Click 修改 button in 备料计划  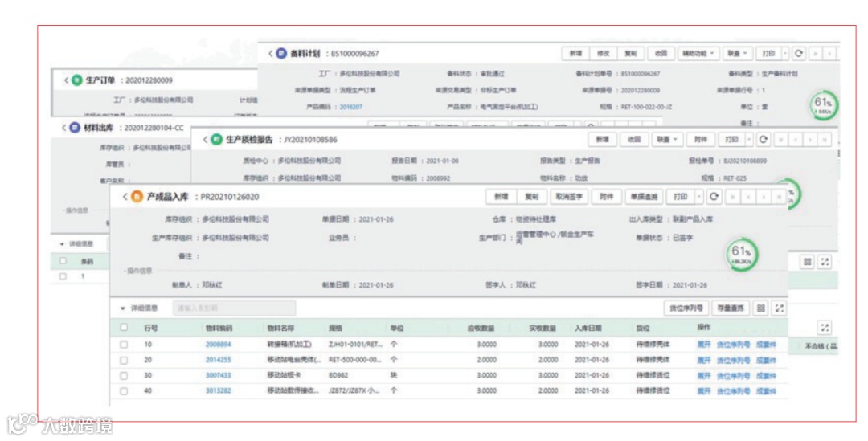(604, 53)
